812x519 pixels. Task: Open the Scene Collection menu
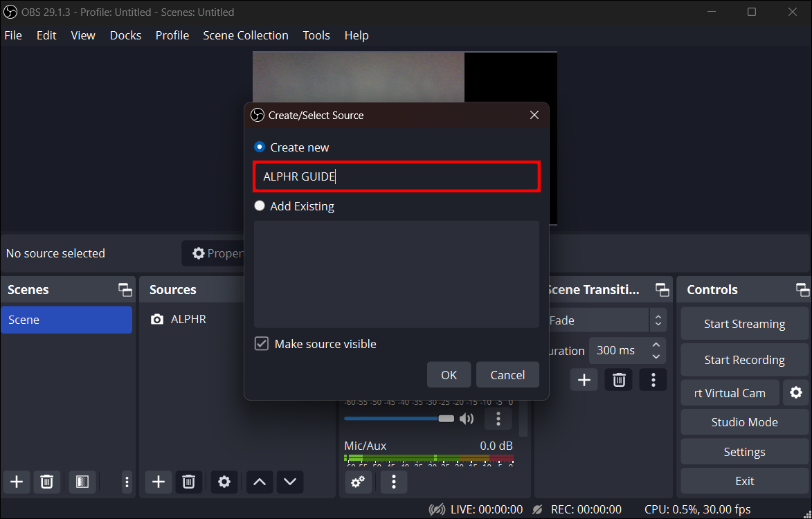246,35
